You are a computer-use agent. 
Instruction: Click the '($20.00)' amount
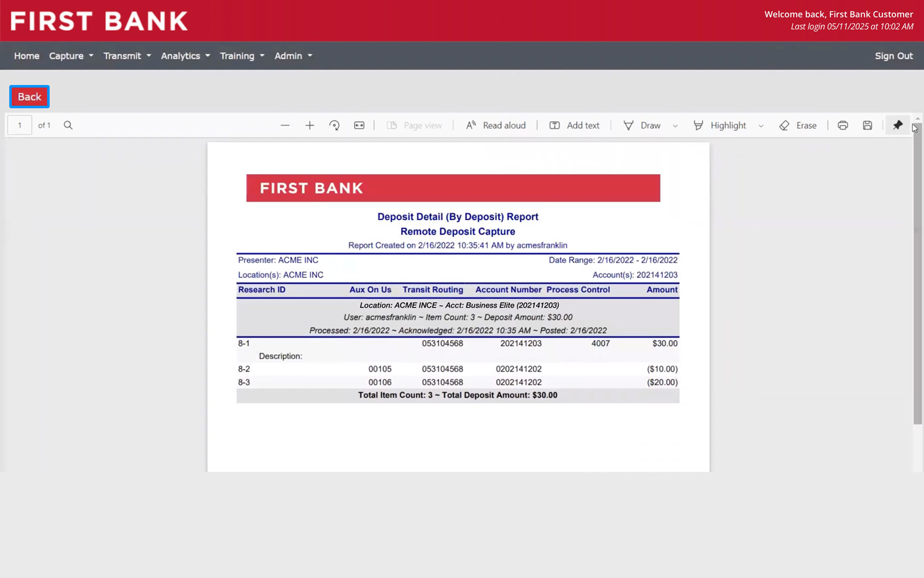pos(662,382)
